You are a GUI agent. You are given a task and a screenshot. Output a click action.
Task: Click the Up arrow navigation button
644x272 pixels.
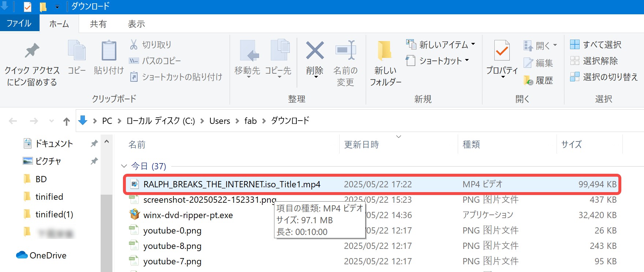pyautogui.click(x=66, y=121)
